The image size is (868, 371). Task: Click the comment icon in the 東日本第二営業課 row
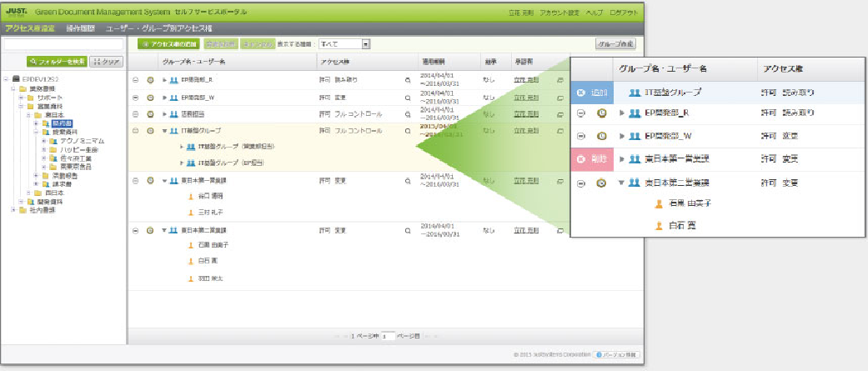click(559, 230)
